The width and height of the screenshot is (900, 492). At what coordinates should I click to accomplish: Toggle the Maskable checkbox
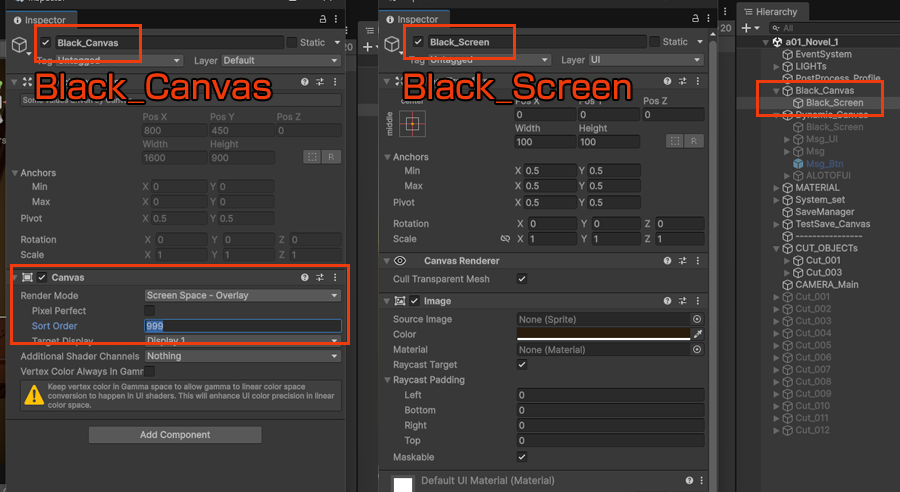pyautogui.click(x=521, y=457)
